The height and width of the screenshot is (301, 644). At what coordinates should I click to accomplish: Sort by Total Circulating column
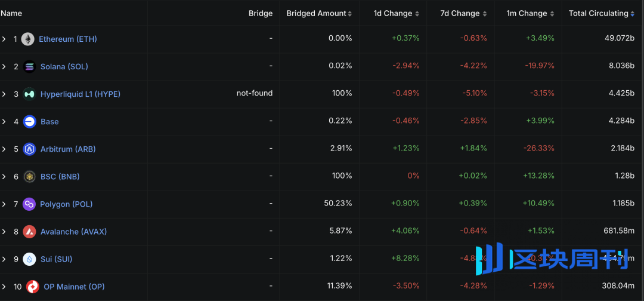tap(601, 13)
